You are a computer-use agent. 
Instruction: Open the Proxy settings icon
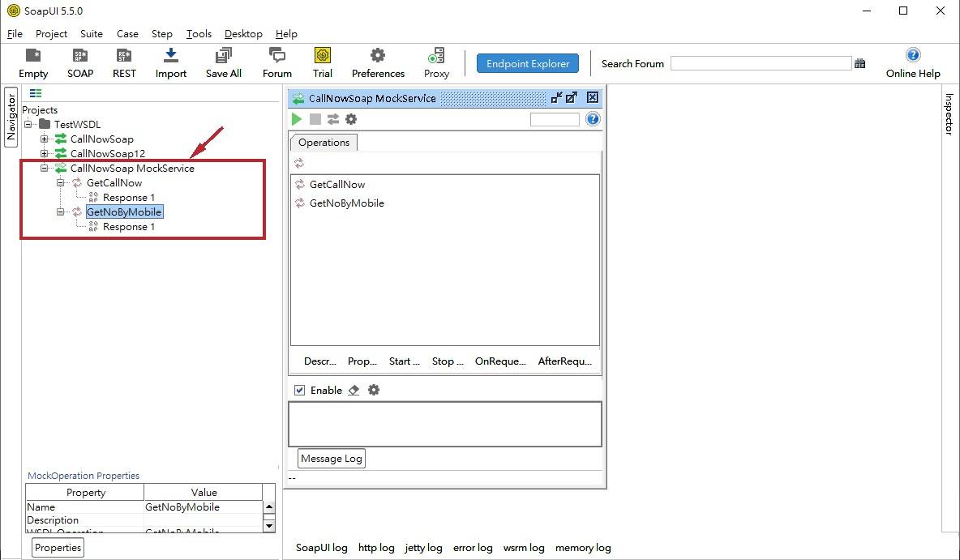(x=436, y=64)
